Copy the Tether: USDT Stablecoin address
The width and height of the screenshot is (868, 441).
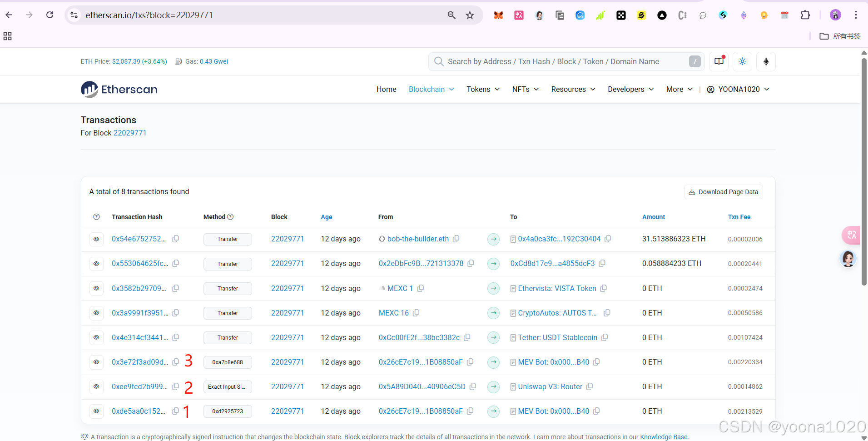[605, 337]
